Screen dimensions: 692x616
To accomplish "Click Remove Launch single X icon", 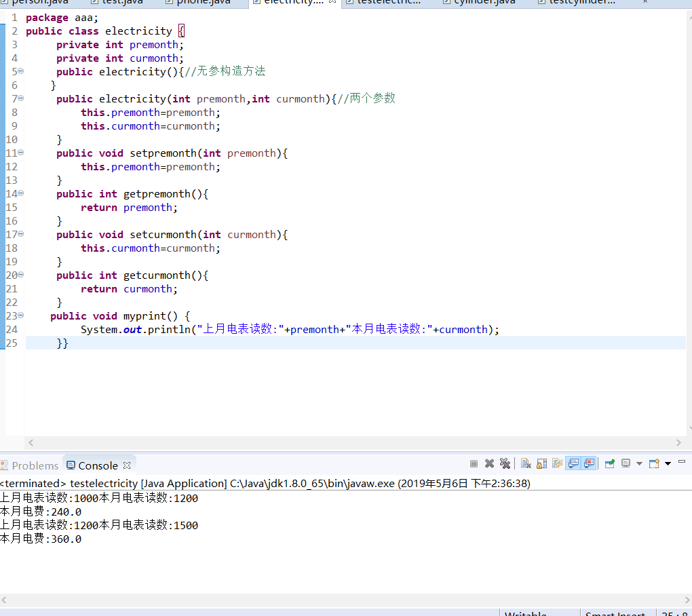I will click(x=489, y=464).
